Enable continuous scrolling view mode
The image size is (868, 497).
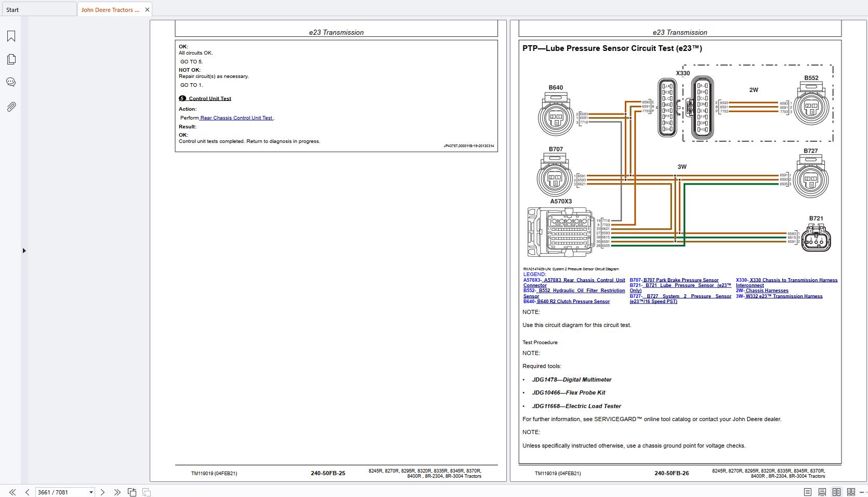(822, 492)
